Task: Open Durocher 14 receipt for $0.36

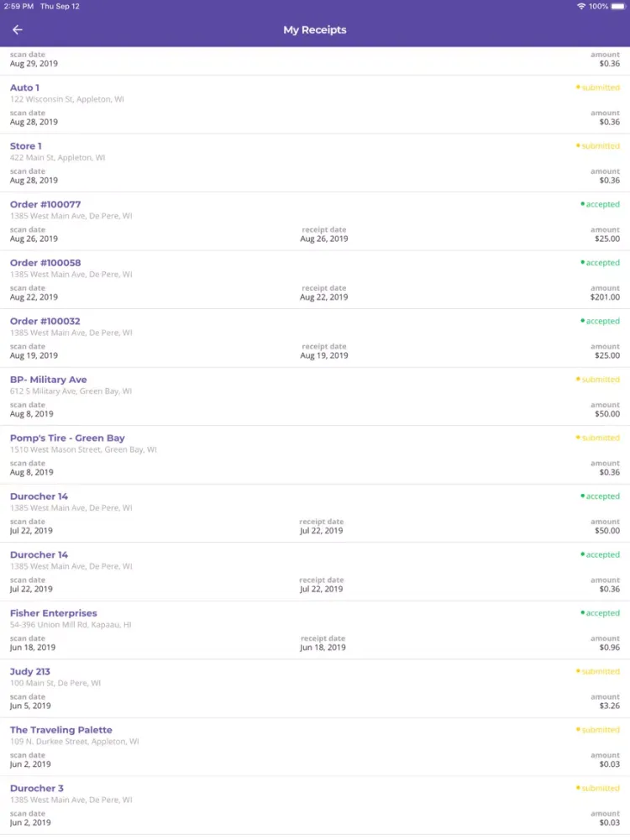Action: click(315, 571)
